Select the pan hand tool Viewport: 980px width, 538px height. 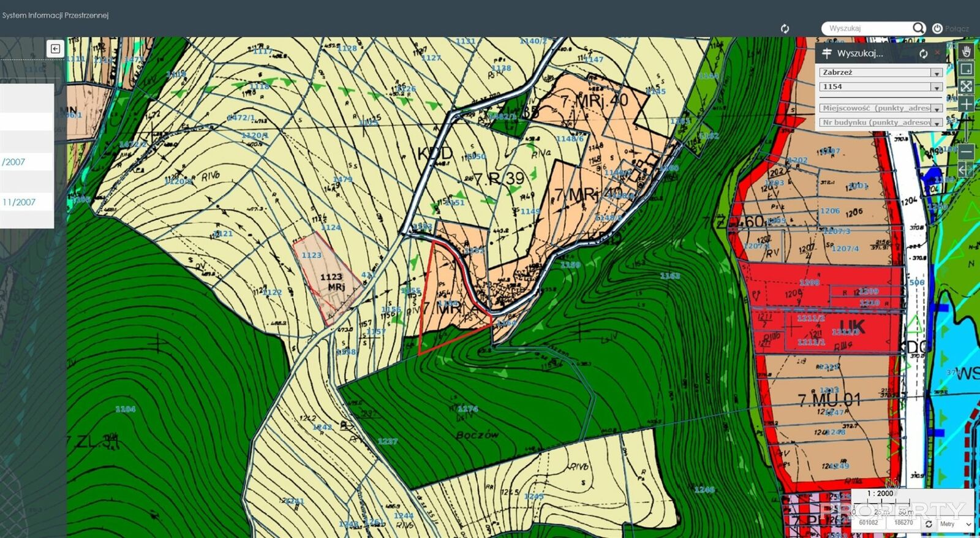tap(966, 51)
